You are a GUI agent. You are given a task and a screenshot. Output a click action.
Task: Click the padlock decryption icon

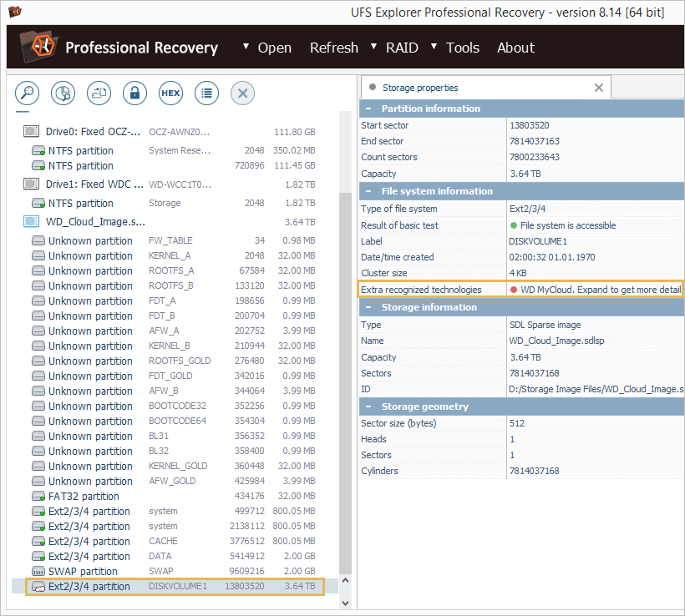[134, 93]
